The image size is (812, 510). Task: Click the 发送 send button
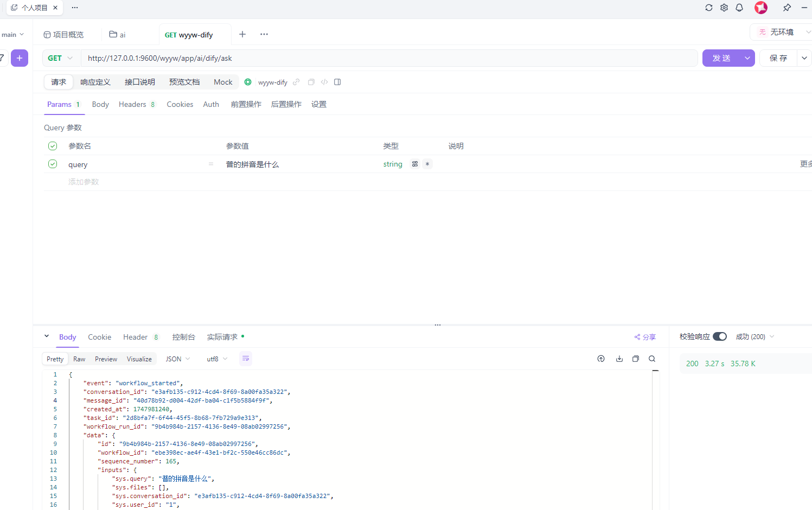pyautogui.click(x=721, y=58)
